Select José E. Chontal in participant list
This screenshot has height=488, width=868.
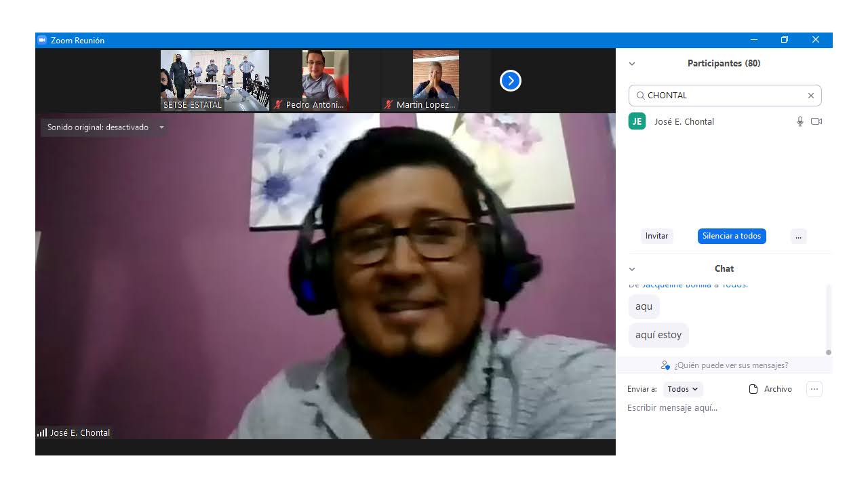pyautogui.click(x=725, y=121)
